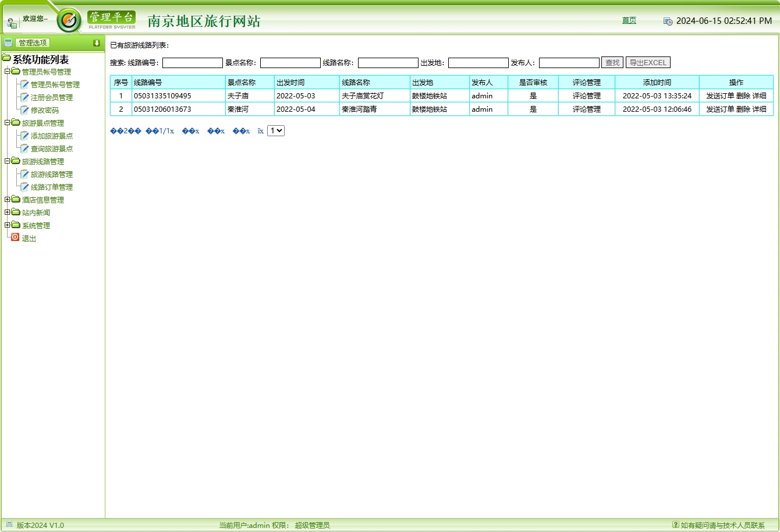Image resolution: width=780 pixels, height=532 pixels.
Task: Click the help icon in the footer
Action: click(675, 524)
